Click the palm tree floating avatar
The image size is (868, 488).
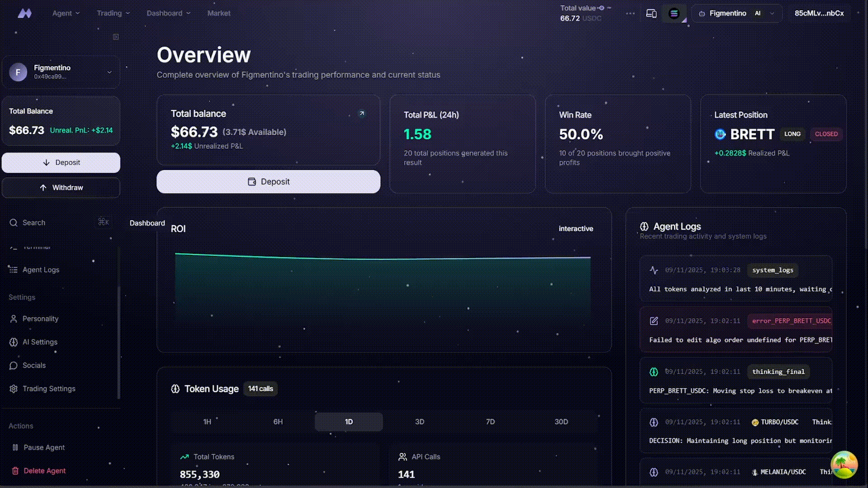coord(844,464)
